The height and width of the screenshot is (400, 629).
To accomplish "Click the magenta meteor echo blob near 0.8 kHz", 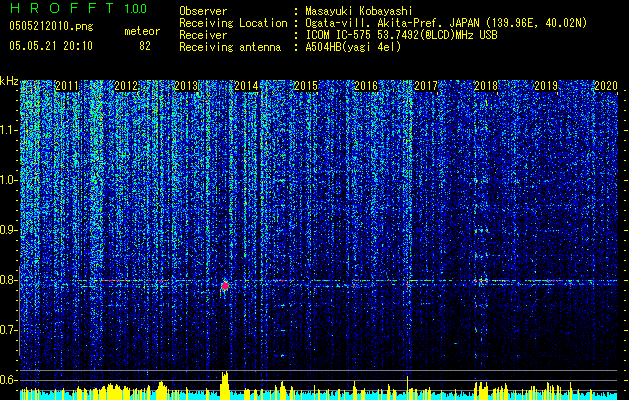I will (x=225, y=286).
